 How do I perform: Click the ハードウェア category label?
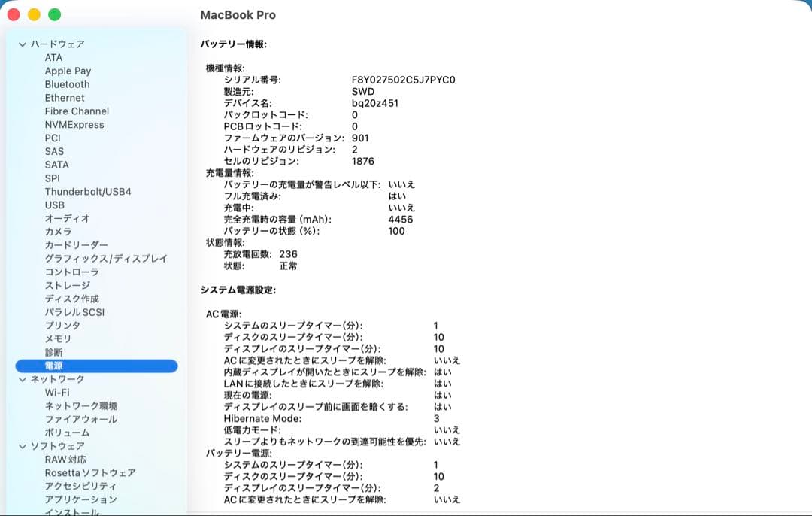pos(57,44)
